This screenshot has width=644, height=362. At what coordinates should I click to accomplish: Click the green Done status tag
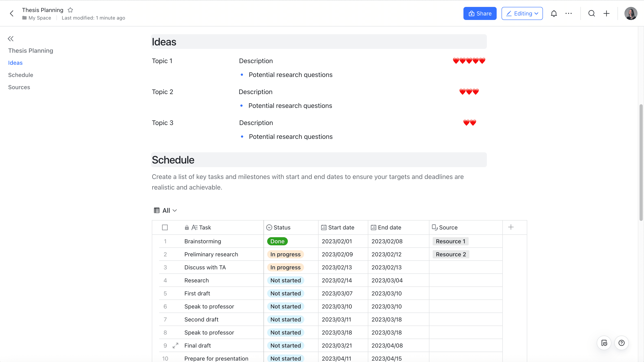point(277,241)
